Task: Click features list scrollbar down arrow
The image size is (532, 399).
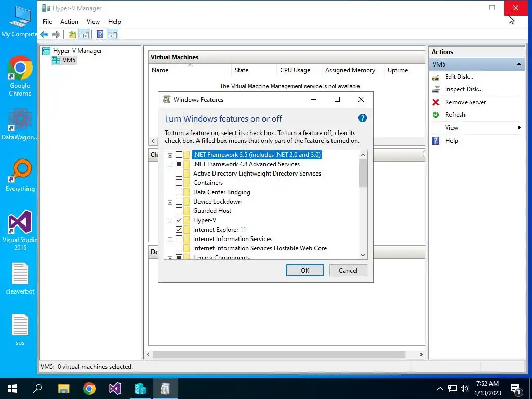Action: pos(363,255)
